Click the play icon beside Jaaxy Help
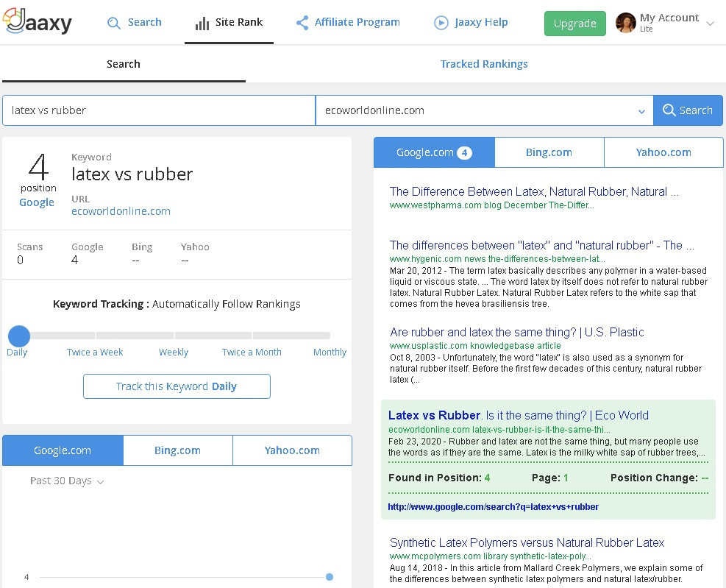726x588 pixels. pyautogui.click(x=441, y=22)
